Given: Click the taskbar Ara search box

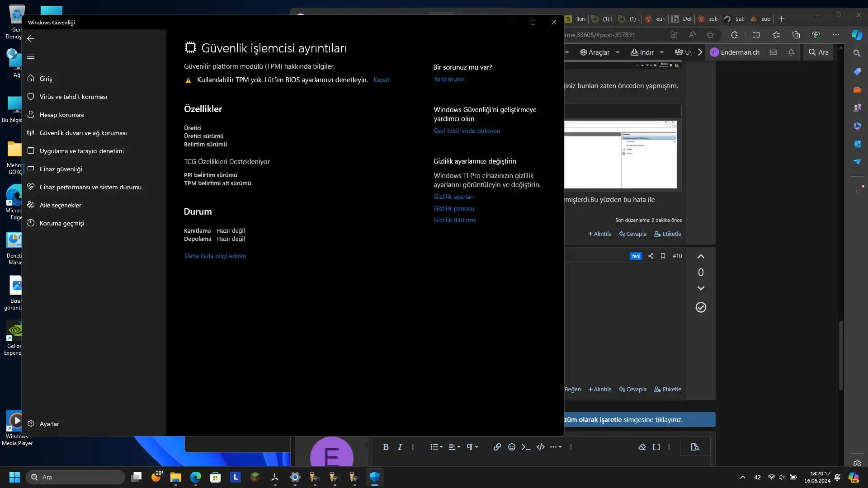Looking at the screenshot, I should 75,477.
